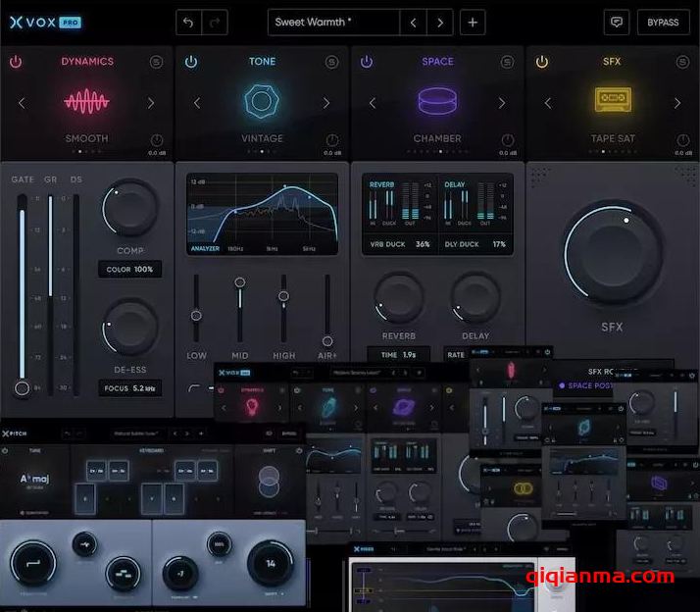
Task: Click the AIR+ slider handle
Action: 327,341
